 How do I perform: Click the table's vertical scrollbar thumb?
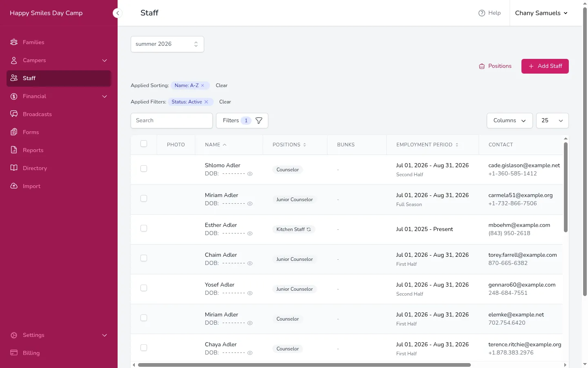coord(566,187)
